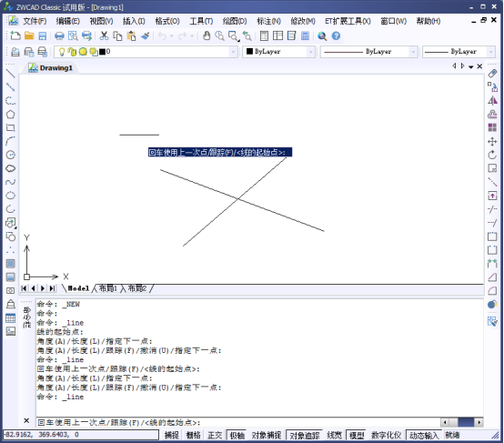Click the Rotate tool icon
Screen dimensions: 504x443
tap(492, 155)
